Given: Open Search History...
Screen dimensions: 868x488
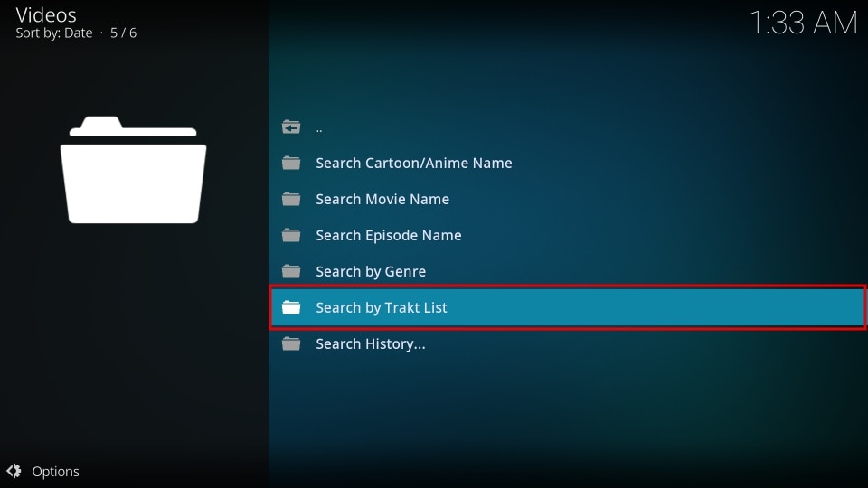Looking at the screenshot, I should (x=568, y=343).
